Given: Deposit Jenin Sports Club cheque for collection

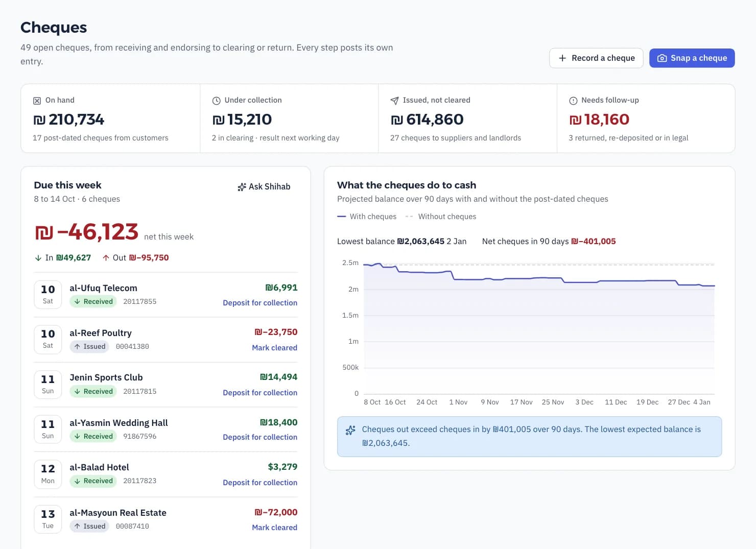Looking at the screenshot, I should pyautogui.click(x=260, y=393).
